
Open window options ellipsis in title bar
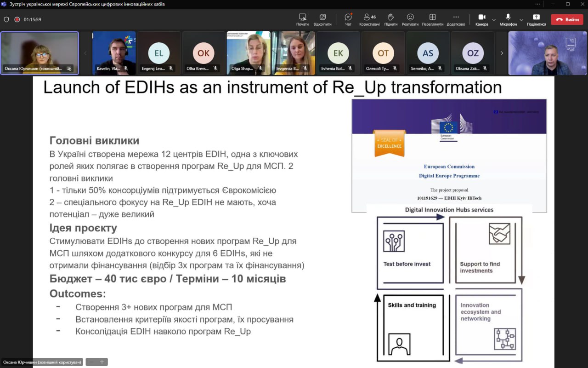point(538,4)
